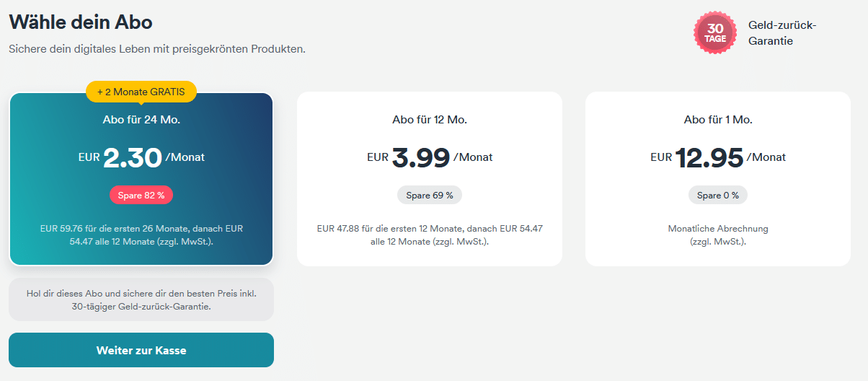Image resolution: width=868 pixels, height=381 pixels.
Task: Click the EUR 3.99 per month price
Action: pyautogui.click(x=430, y=157)
